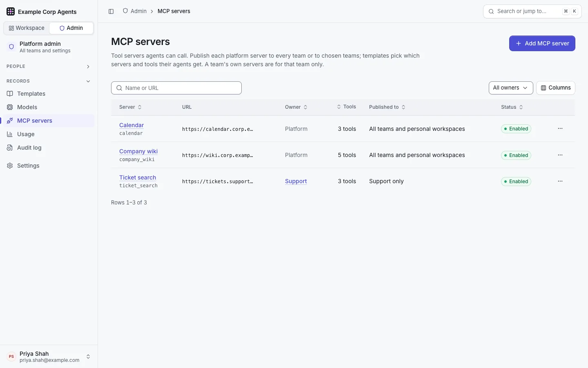Click the Name or URL search field
Image resolution: width=588 pixels, height=368 pixels.
(x=176, y=88)
